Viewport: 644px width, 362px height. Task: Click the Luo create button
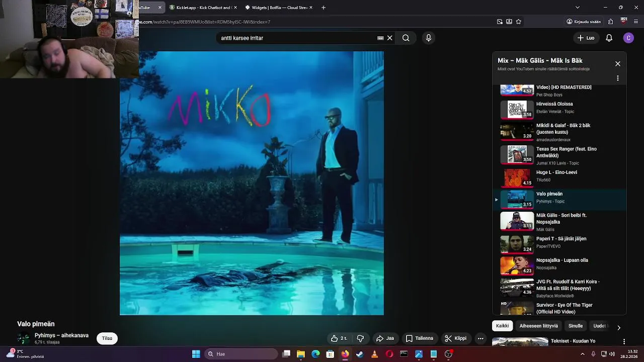point(586,38)
